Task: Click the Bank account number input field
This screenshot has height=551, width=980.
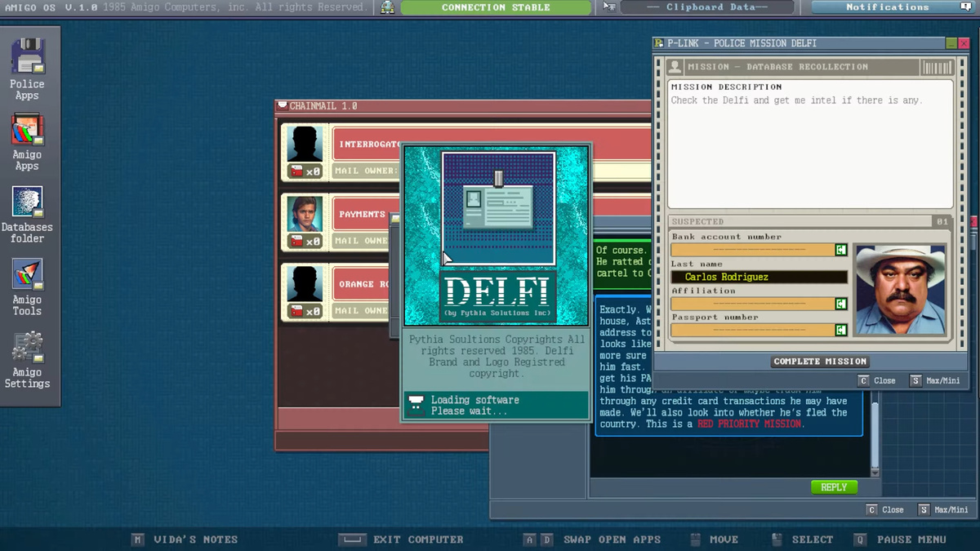Action: tap(752, 250)
